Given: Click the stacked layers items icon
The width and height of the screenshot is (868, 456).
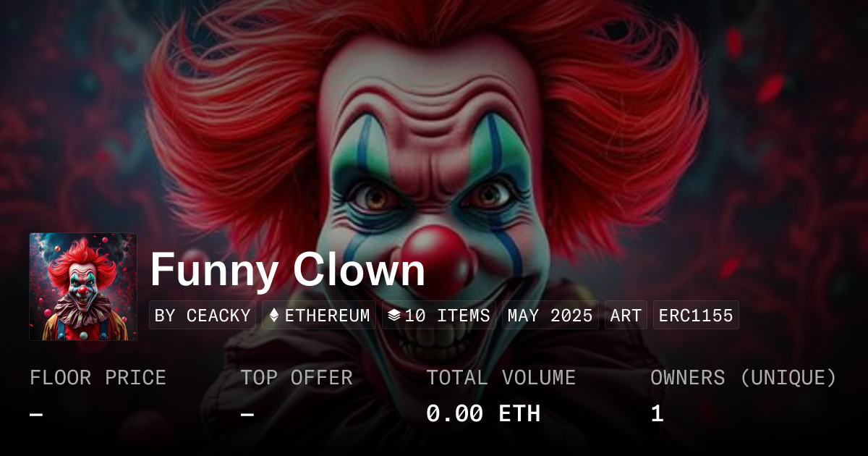Looking at the screenshot, I should click(x=394, y=316).
